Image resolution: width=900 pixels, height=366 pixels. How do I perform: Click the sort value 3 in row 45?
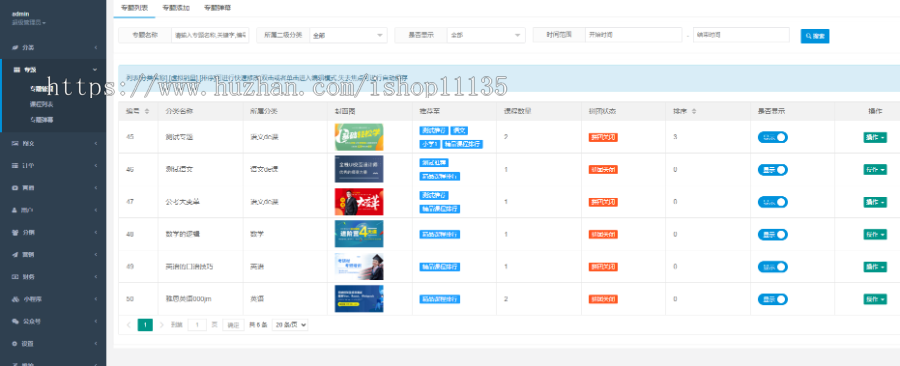(x=676, y=137)
